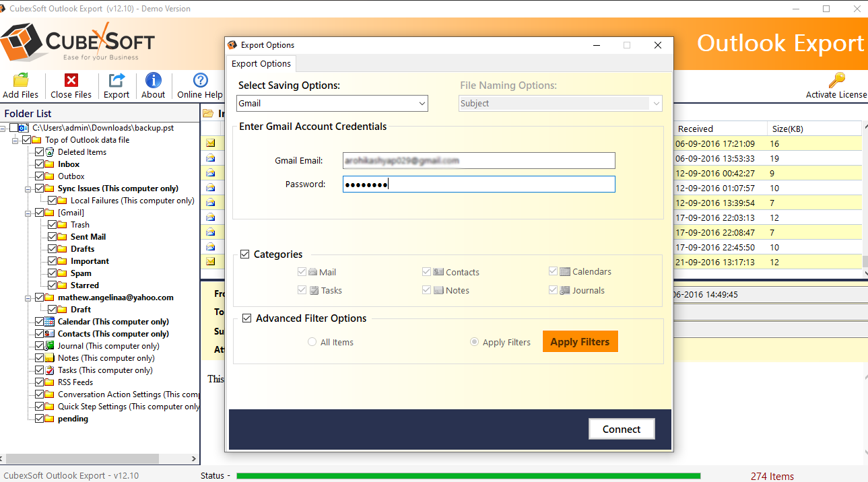Click the green status progress bar
The height and width of the screenshot is (482, 868).
[x=468, y=476]
